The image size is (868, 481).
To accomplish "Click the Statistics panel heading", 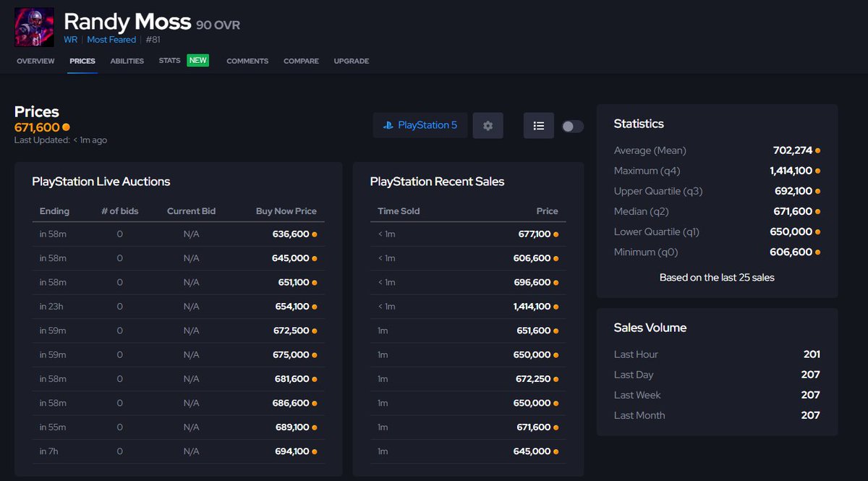I will [639, 124].
